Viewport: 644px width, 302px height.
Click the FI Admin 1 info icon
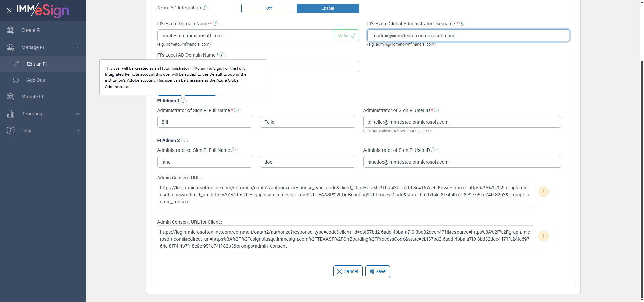(x=183, y=100)
